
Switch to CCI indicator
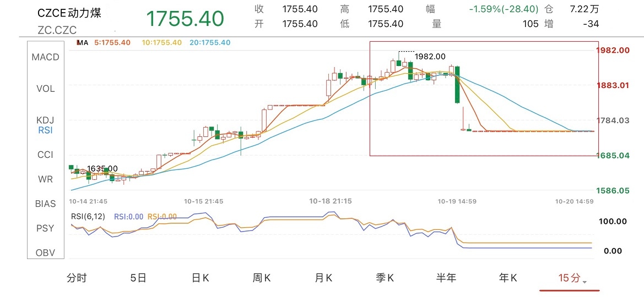45,155
